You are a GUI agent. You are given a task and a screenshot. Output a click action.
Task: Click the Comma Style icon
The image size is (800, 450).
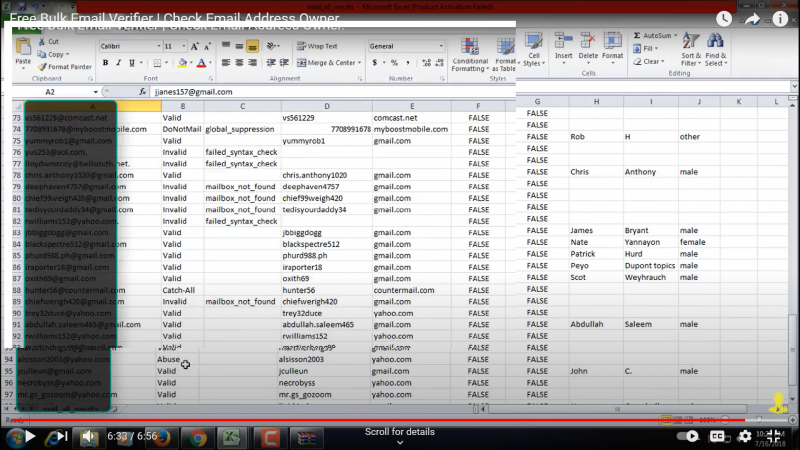(408, 63)
